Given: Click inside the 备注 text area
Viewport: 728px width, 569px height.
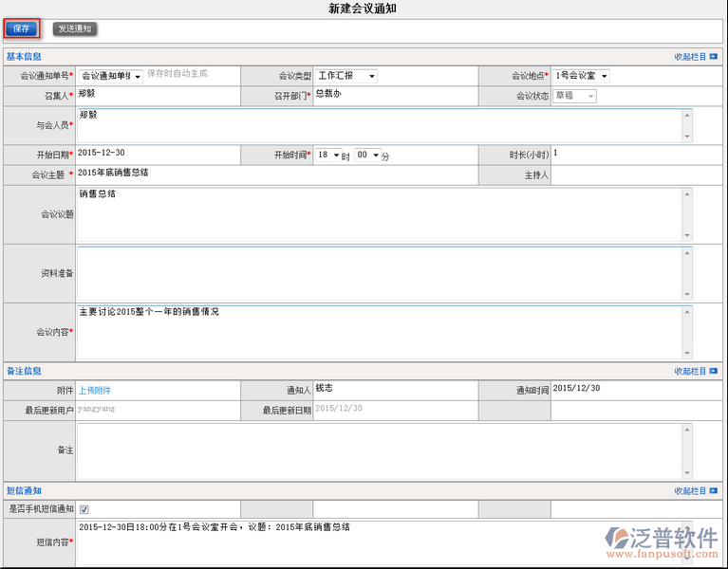Looking at the screenshot, I should [380, 450].
